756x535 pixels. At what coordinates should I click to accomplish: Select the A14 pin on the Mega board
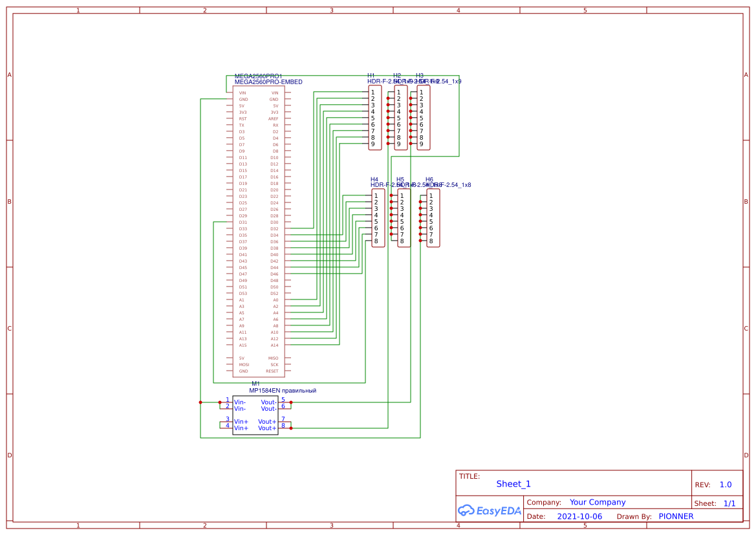(274, 345)
